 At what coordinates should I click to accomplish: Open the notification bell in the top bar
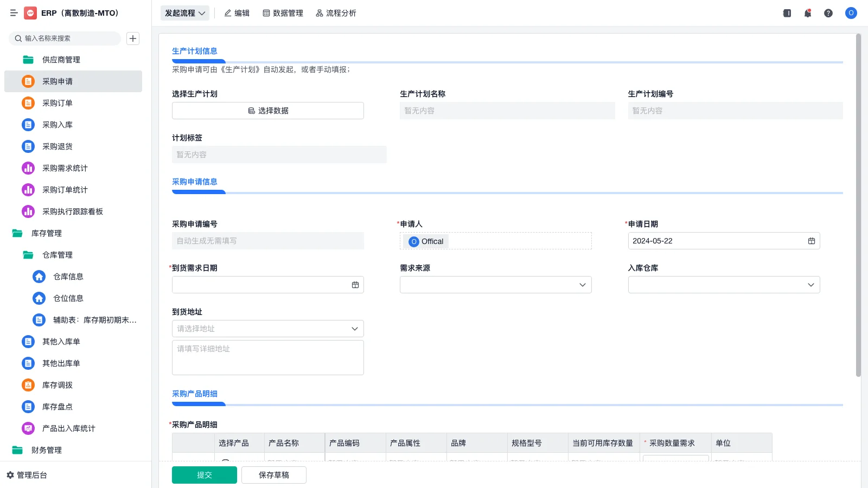pos(807,13)
